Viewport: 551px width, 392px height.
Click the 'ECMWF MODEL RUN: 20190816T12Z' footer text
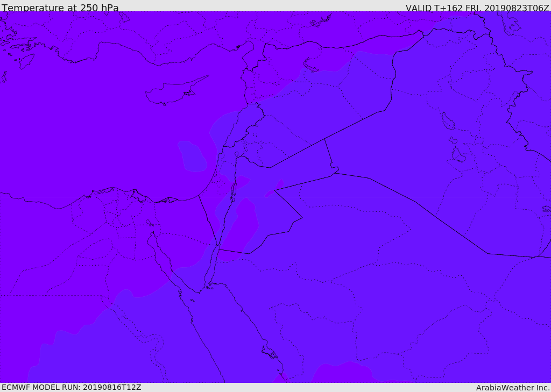(x=72, y=388)
